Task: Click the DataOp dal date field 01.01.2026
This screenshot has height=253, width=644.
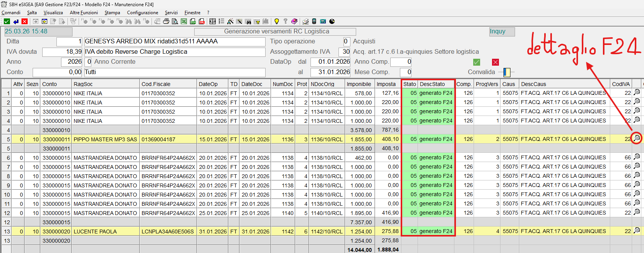Action: [x=330, y=62]
